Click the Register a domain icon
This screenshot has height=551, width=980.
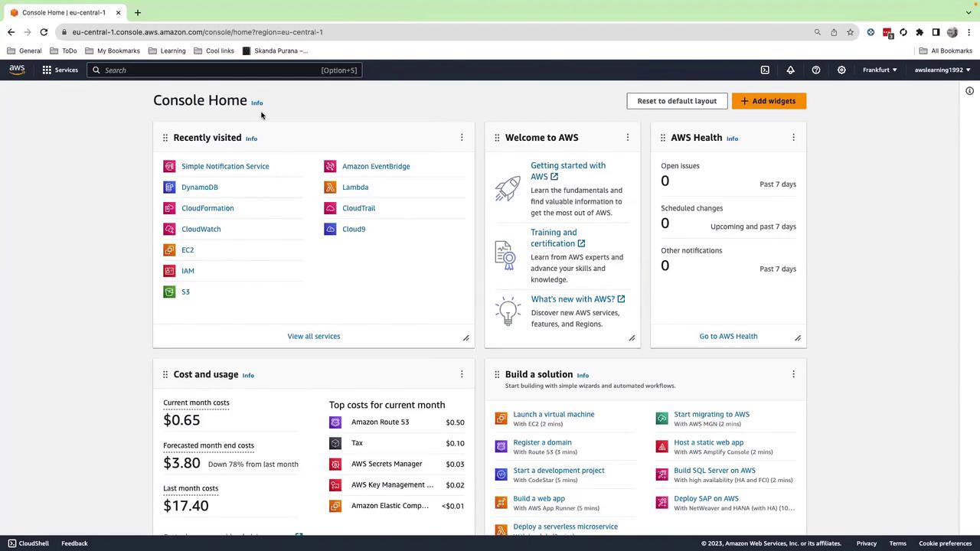pos(501,446)
